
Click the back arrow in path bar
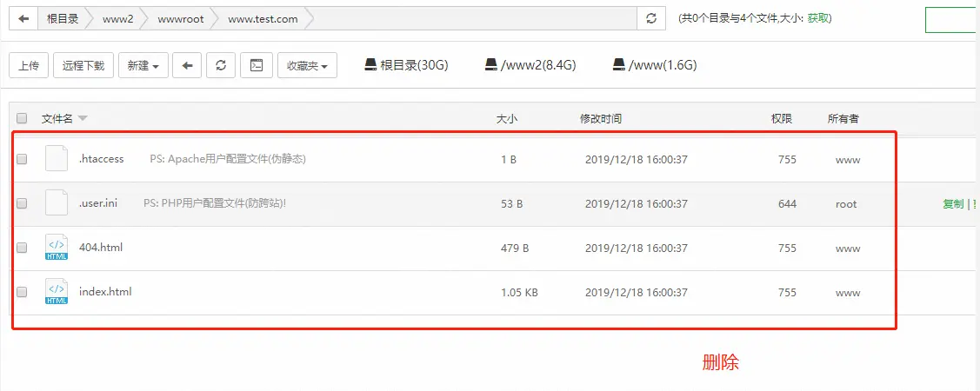click(x=23, y=18)
